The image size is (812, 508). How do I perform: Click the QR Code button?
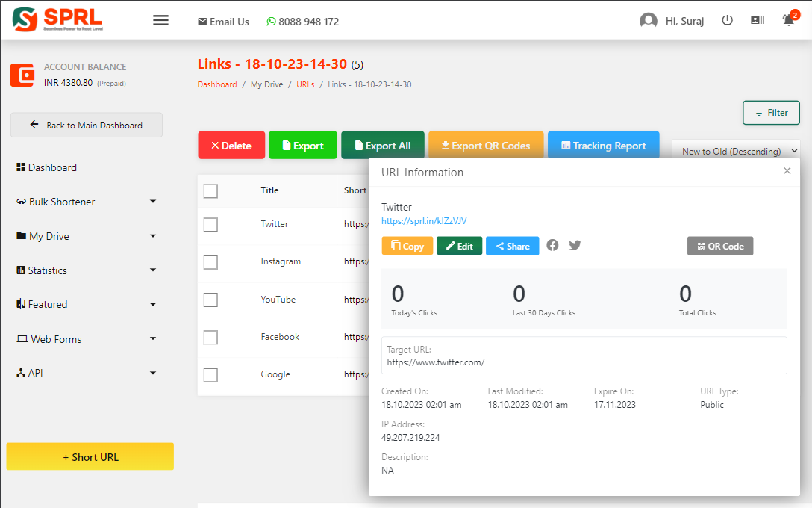click(x=719, y=246)
